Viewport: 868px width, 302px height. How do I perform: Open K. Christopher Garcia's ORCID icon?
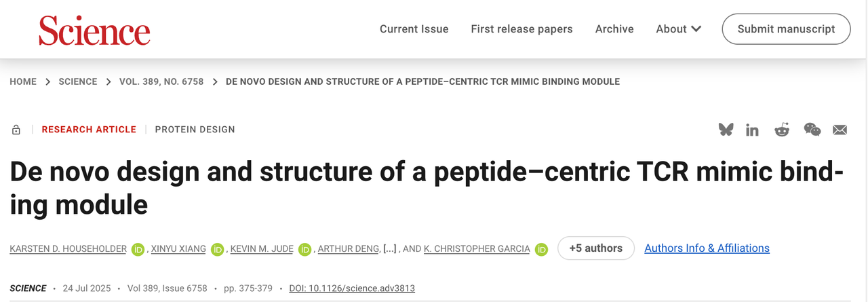[541, 249]
